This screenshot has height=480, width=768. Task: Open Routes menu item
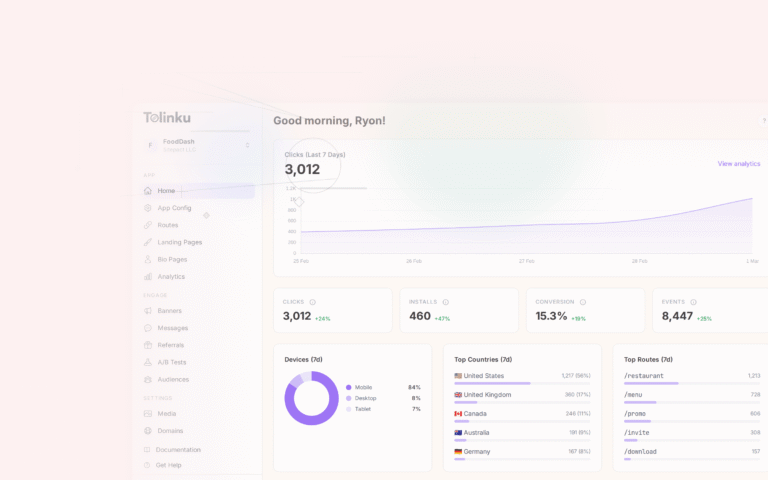198,225
